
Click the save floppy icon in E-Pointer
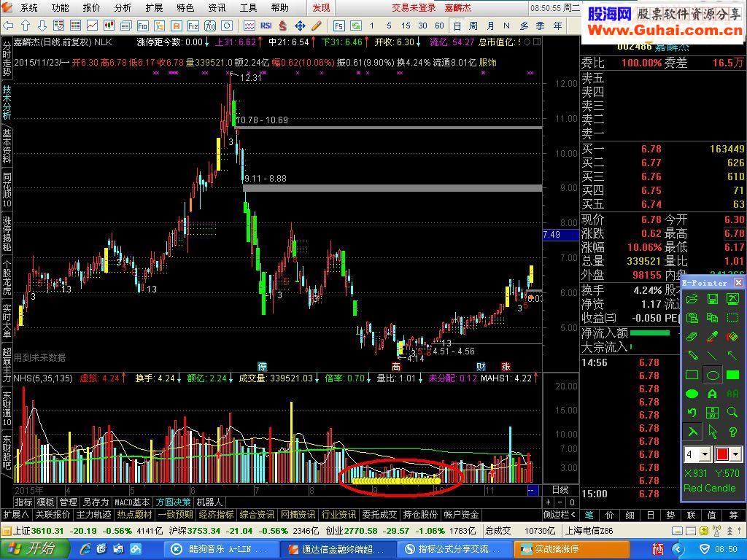[x=712, y=299]
